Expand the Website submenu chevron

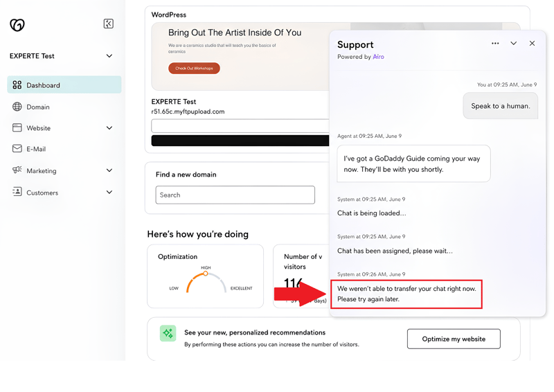click(109, 128)
